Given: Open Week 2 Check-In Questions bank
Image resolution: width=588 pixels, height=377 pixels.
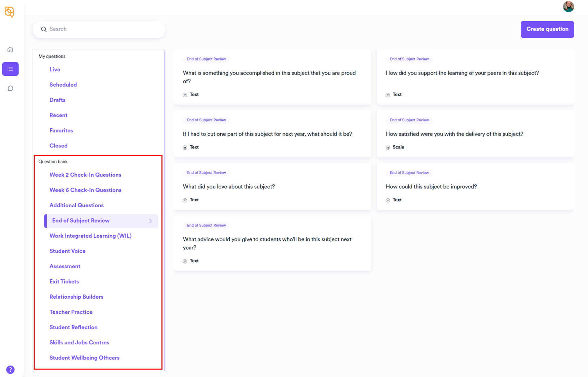Looking at the screenshot, I should 85,175.
